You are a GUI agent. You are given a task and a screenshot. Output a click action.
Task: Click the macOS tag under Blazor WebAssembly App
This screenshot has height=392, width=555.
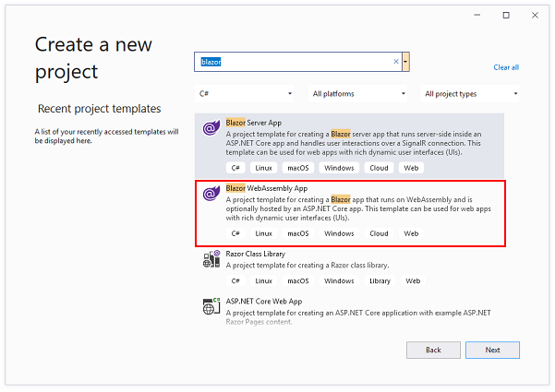click(298, 233)
